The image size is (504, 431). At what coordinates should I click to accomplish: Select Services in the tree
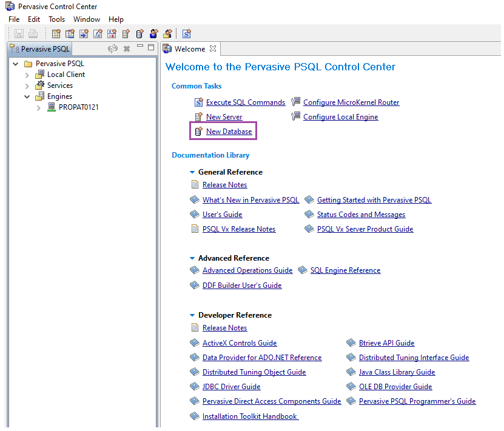pos(60,85)
